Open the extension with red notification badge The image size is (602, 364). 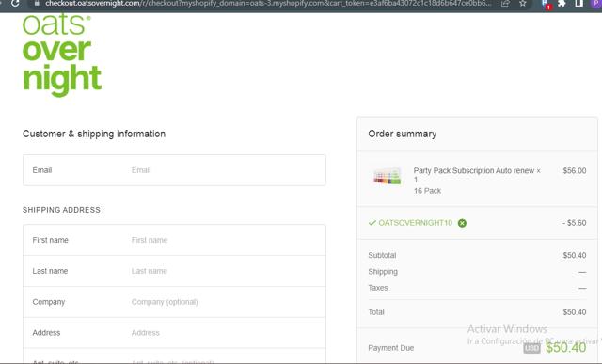point(546,4)
